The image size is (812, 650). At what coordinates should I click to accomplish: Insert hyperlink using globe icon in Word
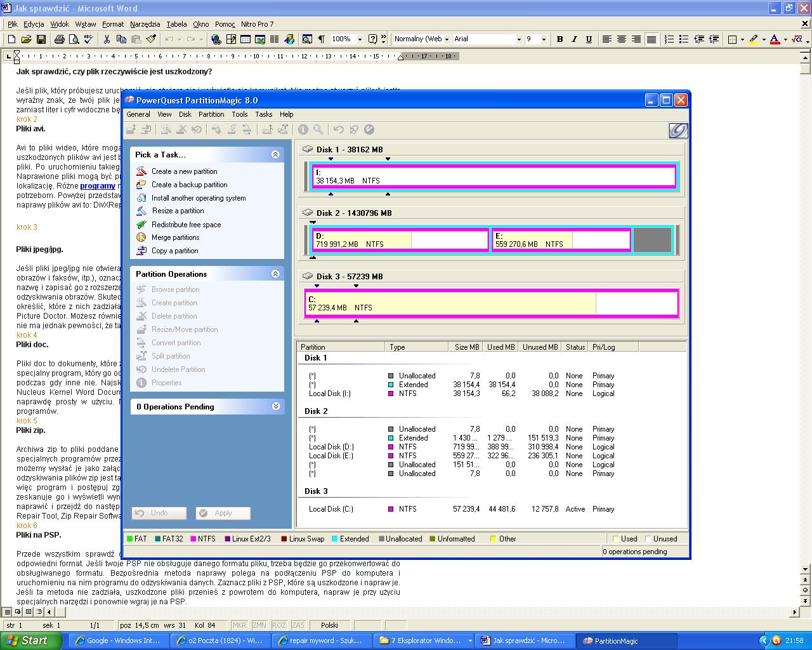point(216,39)
